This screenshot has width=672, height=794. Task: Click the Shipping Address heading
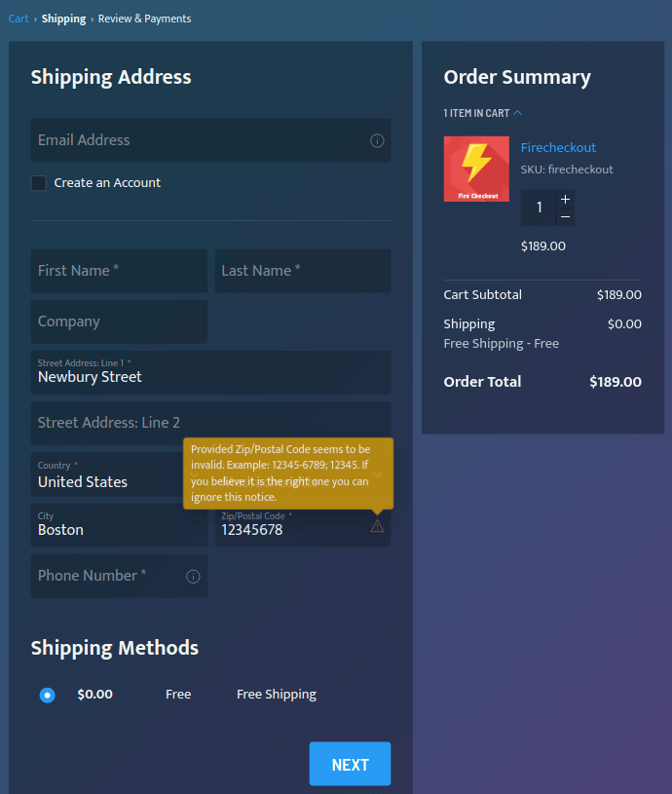click(x=111, y=78)
